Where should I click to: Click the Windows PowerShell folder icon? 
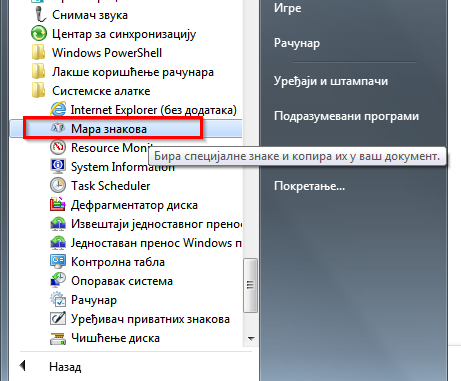pos(38,53)
